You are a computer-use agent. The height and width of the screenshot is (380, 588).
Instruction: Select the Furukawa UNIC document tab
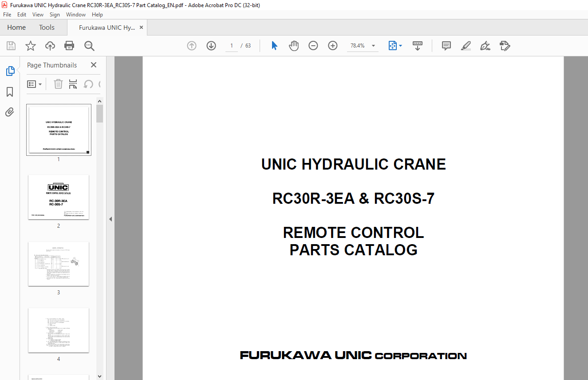107,28
